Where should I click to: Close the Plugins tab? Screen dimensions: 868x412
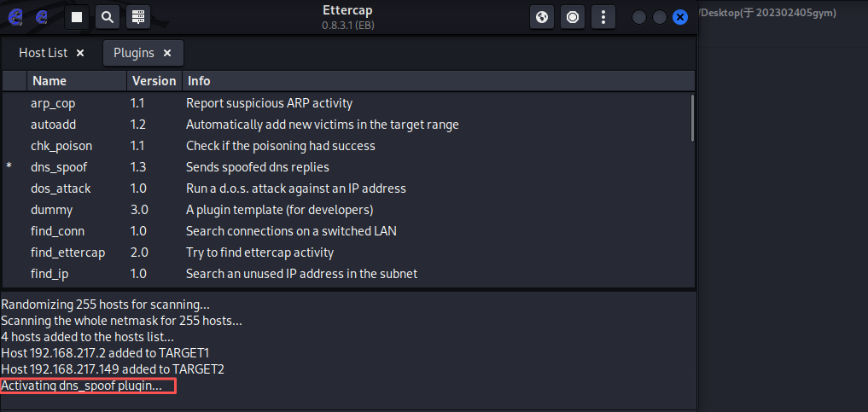pyautogui.click(x=167, y=53)
